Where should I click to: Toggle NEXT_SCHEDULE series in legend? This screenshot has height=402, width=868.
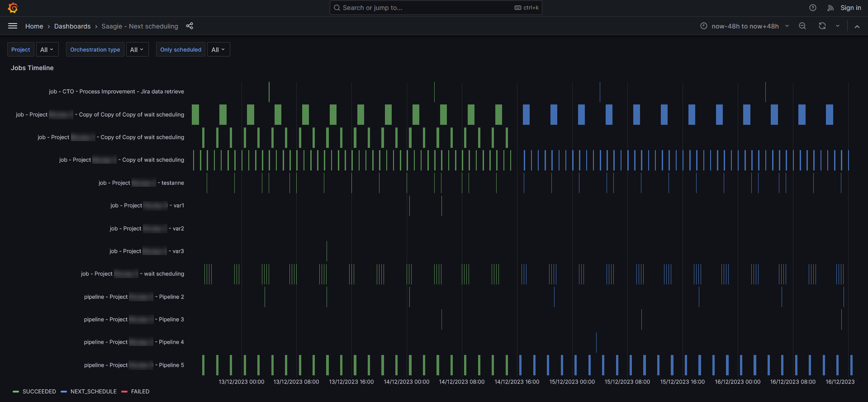[x=94, y=392]
